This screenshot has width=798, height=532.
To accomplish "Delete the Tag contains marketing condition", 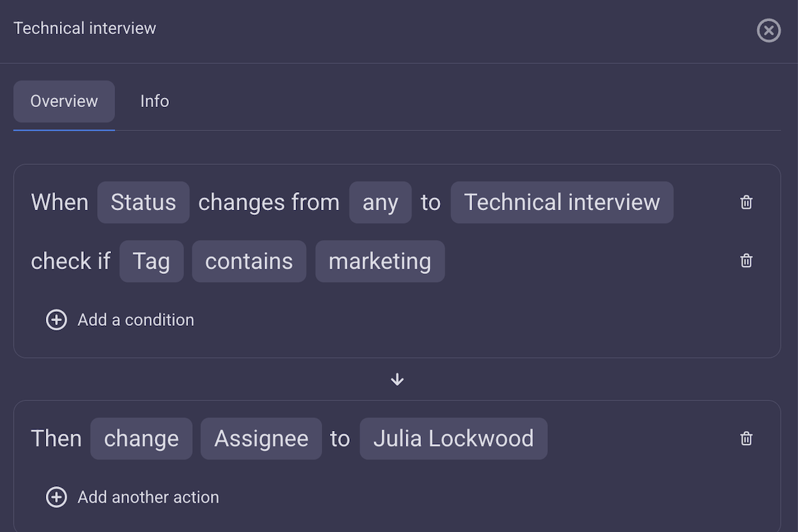I will coord(745,261).
